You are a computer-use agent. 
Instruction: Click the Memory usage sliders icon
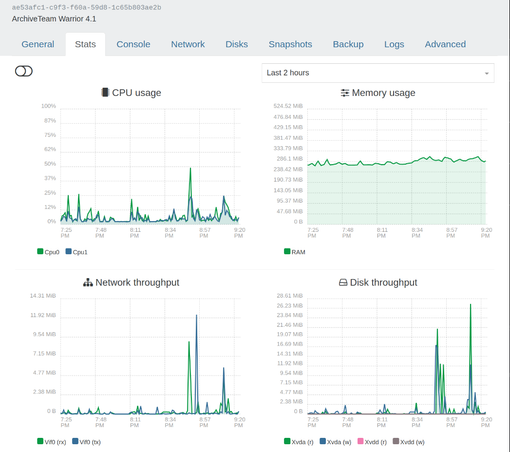345,93
